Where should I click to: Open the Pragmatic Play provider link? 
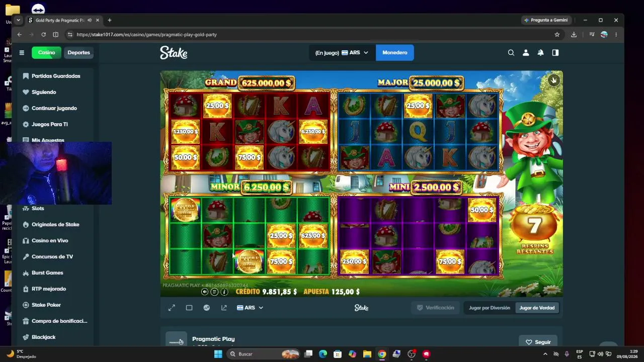tap(213, 339)
